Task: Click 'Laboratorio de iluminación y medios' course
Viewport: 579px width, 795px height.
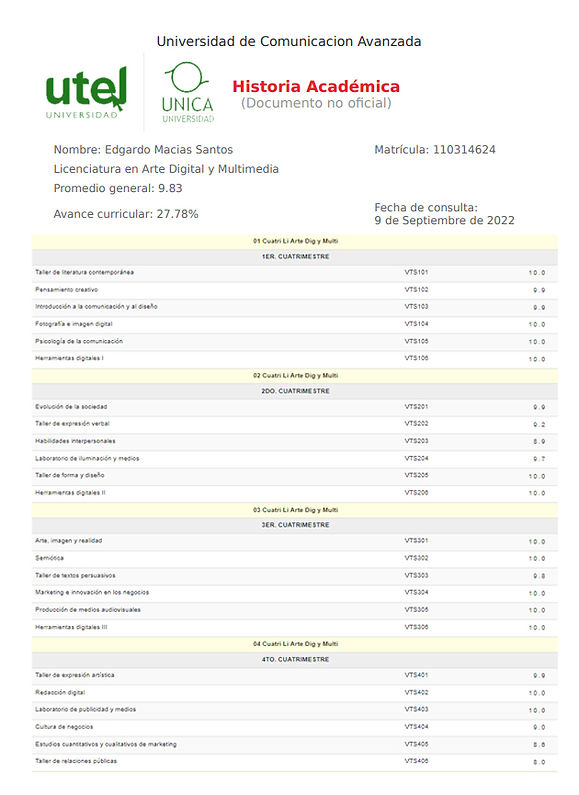Action: [x=87, y=458]
